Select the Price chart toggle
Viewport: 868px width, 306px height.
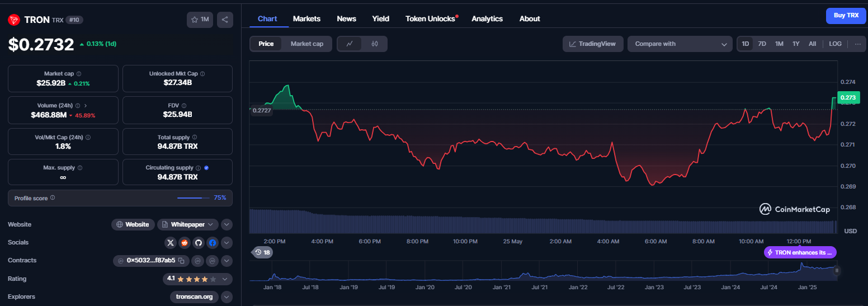pos(266,44)
